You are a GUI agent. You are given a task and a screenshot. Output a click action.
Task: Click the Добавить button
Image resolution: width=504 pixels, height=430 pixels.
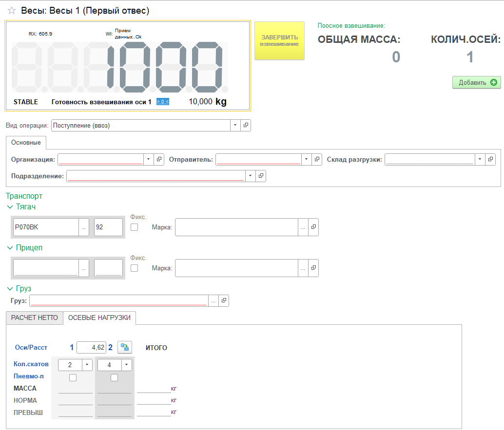(476, 82)
